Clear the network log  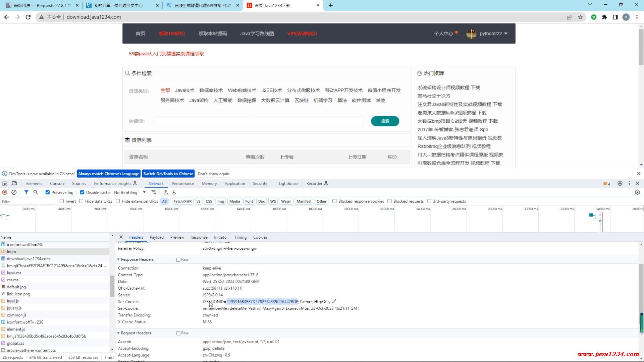click(14, 192)
